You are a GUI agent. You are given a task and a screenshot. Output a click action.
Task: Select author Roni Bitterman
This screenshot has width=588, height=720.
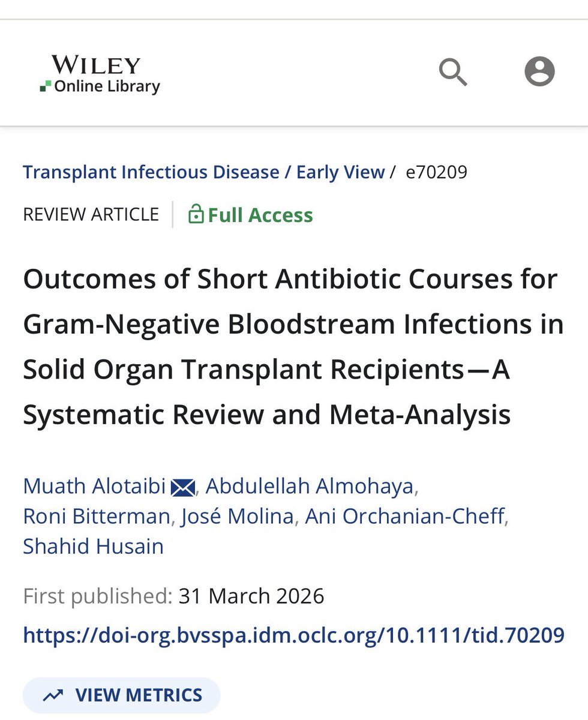pos(97,516)
